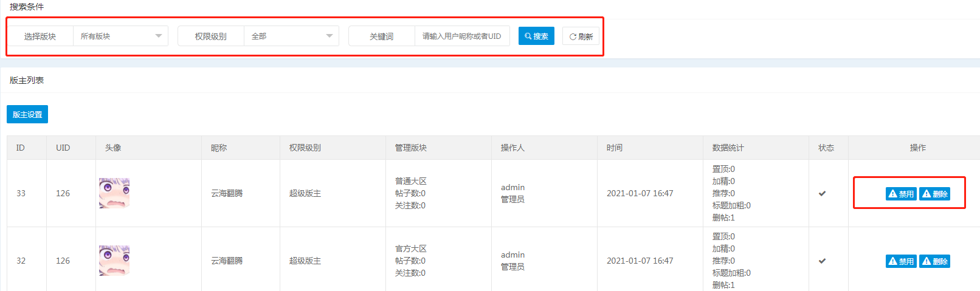Click the 权限级别 column header
980x291 pixels.
[x=305, y=148]
